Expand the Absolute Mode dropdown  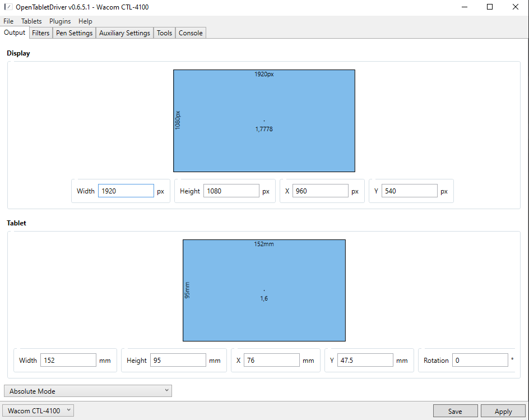coord(88,391)
